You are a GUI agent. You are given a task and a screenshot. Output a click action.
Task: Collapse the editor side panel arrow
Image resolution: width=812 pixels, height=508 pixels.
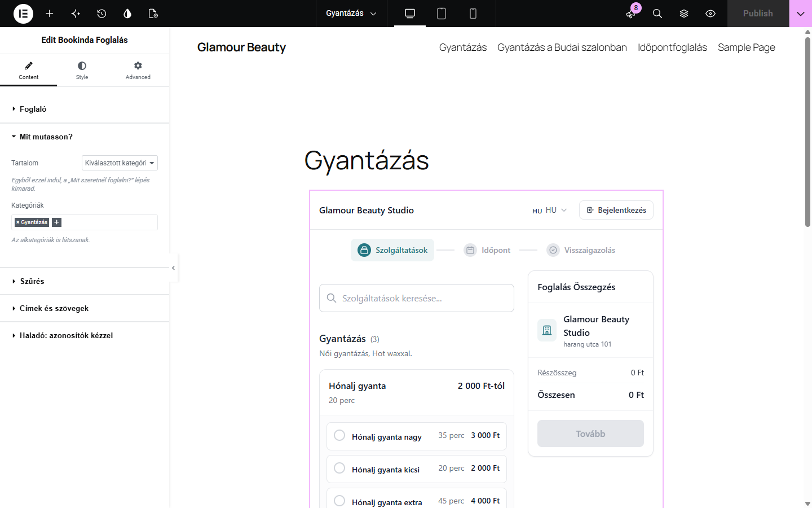click(x=173, y=268)
